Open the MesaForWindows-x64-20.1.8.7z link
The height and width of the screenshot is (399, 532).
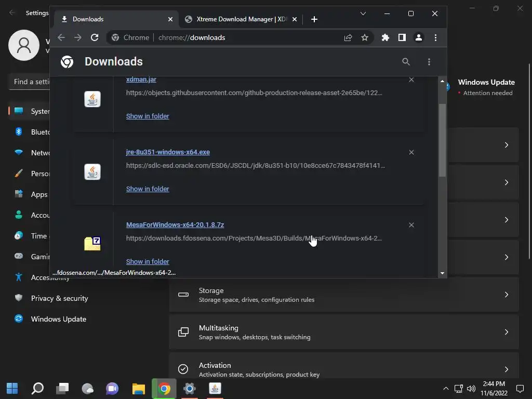click(175, 224)
